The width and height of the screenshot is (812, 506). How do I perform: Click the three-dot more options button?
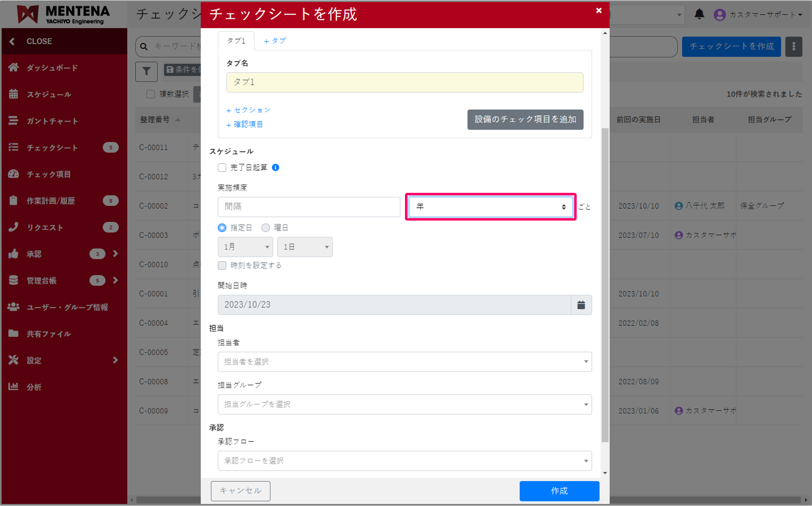pyautogui.click(x=793, y=46)
